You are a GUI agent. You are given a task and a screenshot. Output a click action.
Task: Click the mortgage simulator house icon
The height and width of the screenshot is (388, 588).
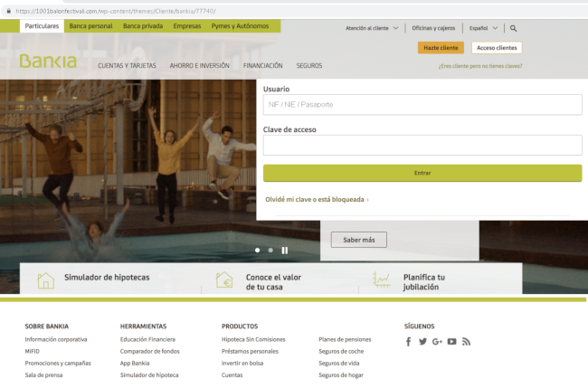(45, 279)
